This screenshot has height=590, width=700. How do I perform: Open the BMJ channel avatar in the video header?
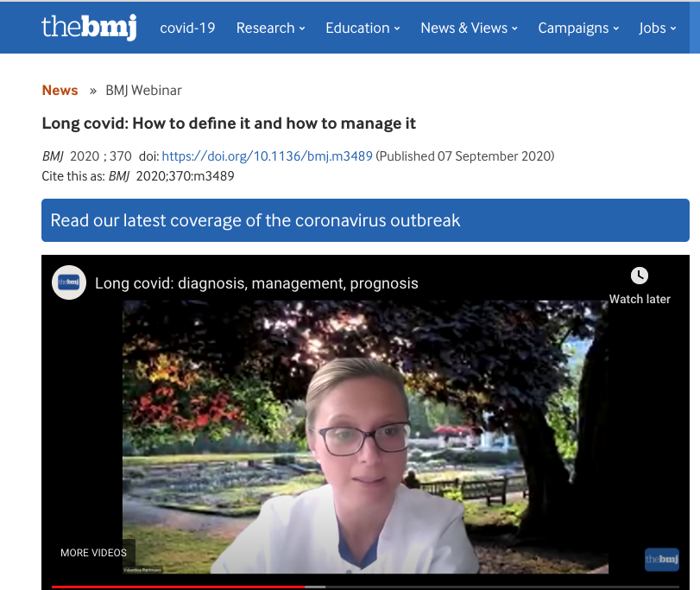point(69,282)
